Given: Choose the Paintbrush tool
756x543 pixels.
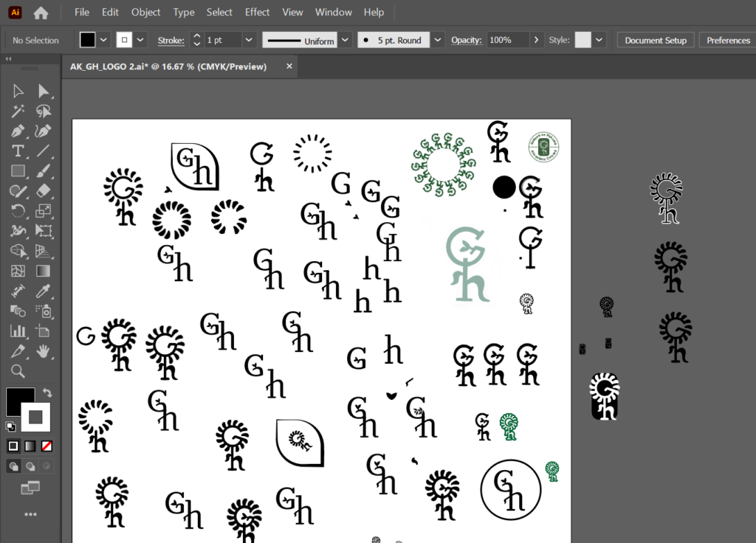Looking at the screenshot, I should click(44, 171).
